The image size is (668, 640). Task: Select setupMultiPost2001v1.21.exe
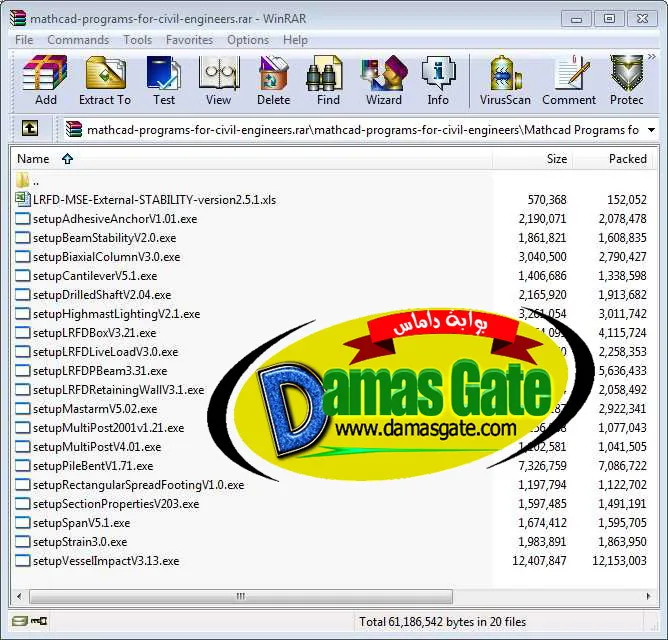coord(109,427)
